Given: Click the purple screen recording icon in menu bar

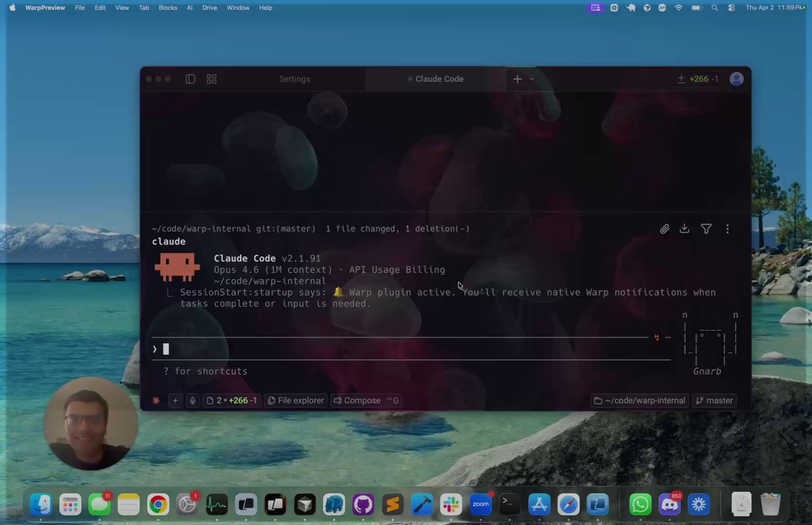Looking at the screenshot, I should (x=595, y=8).
